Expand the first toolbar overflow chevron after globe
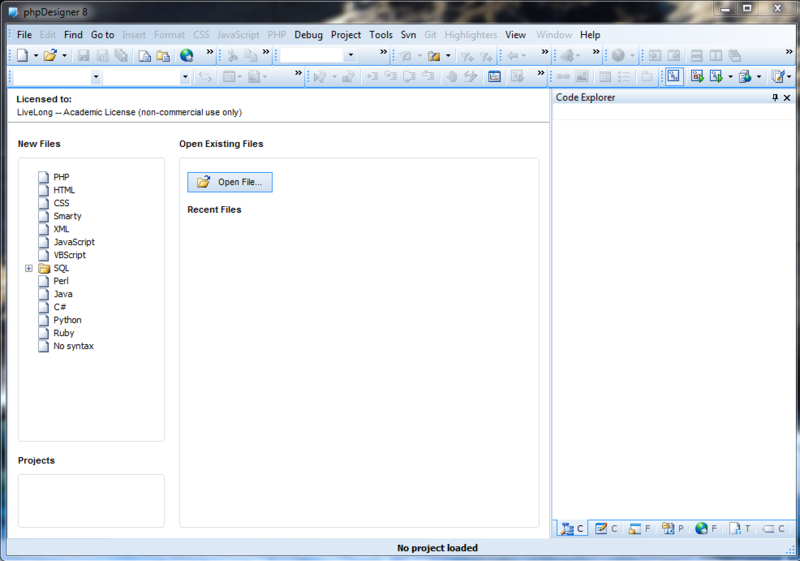800x561 pixels. [210, 52]
